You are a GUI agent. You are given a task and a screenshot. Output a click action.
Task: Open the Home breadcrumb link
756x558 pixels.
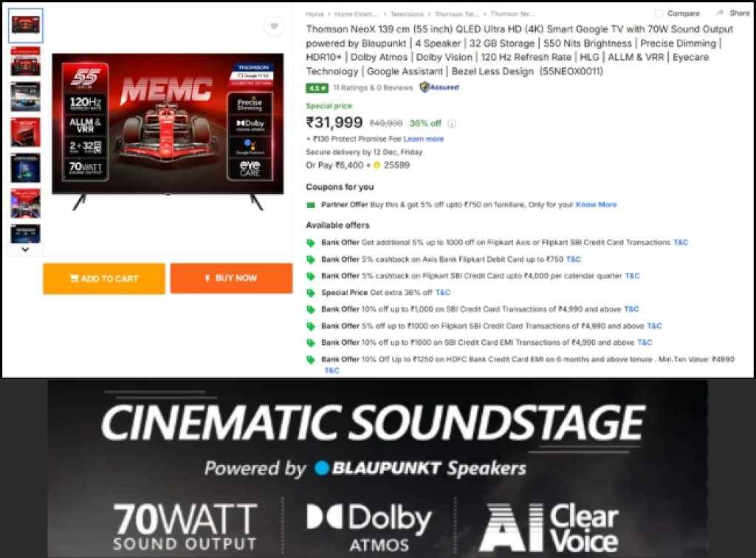315,14
